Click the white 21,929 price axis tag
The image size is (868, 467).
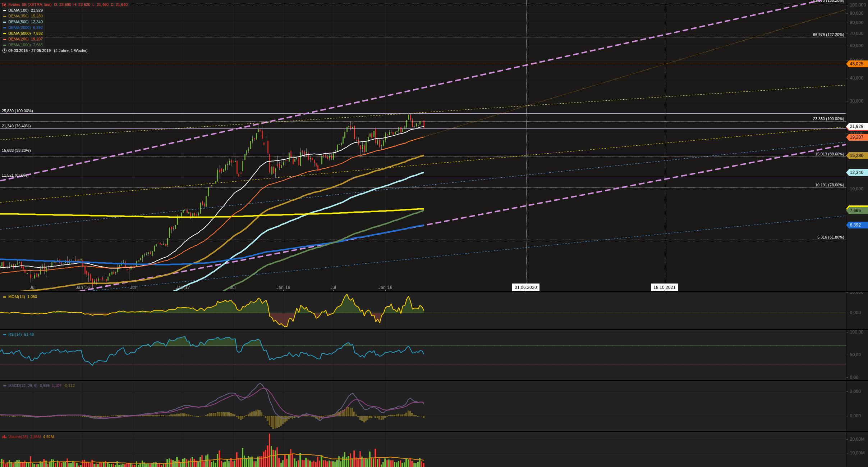point(856,127)
